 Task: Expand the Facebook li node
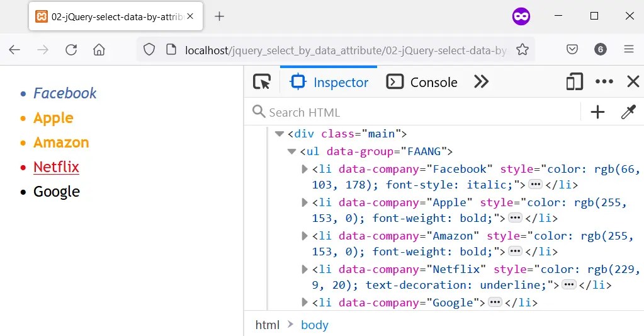tap(304, 169)
